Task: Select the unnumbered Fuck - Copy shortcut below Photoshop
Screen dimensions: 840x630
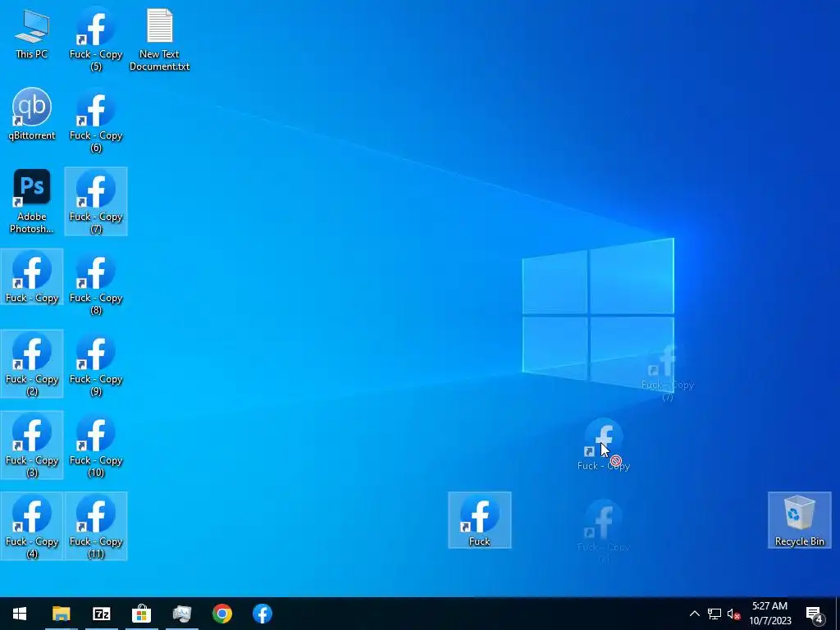Action: pos(32,277)
